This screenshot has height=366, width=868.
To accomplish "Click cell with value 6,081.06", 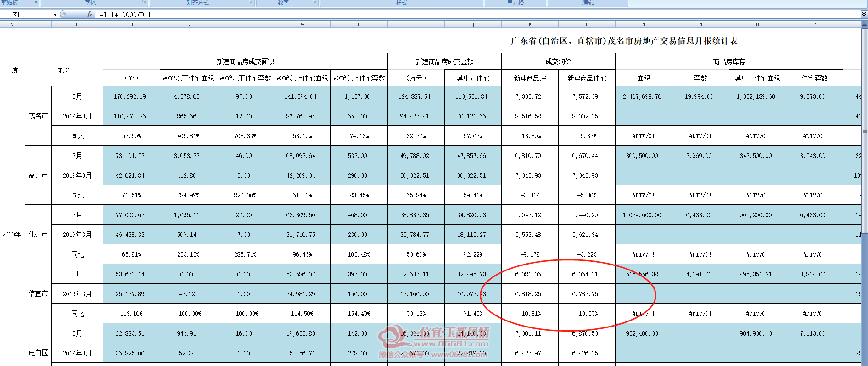I will click(530, 274).
